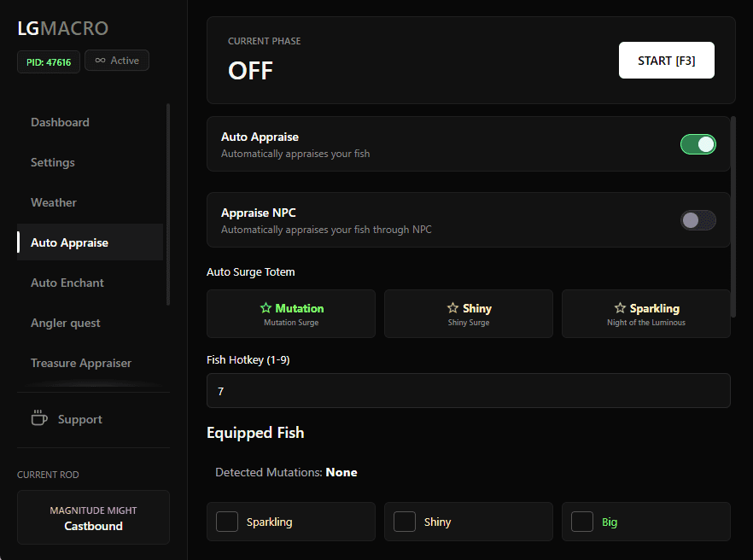Choose Sparkling Night of the Luminous totem

[646, 313]
